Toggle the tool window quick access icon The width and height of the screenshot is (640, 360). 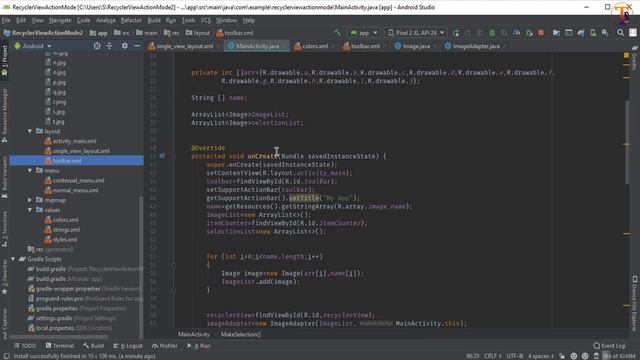[6, 356]
